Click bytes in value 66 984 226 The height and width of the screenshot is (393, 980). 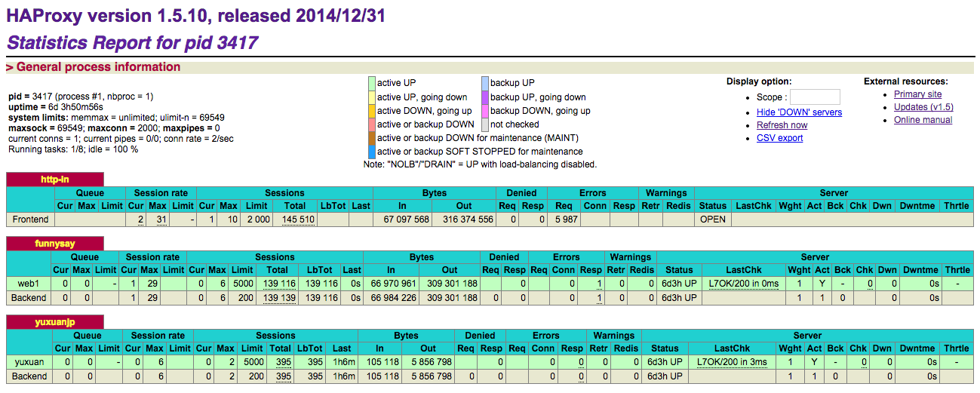coord(394,298)
